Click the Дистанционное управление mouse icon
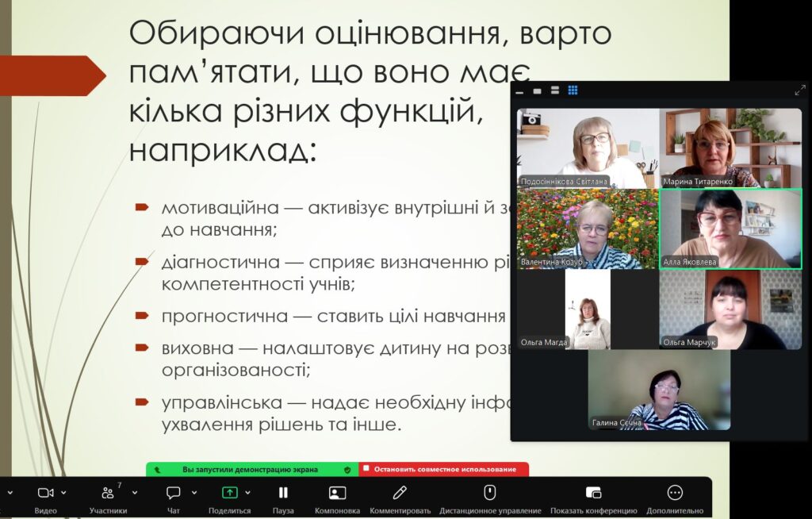812x519 pixels. point(490,493)
